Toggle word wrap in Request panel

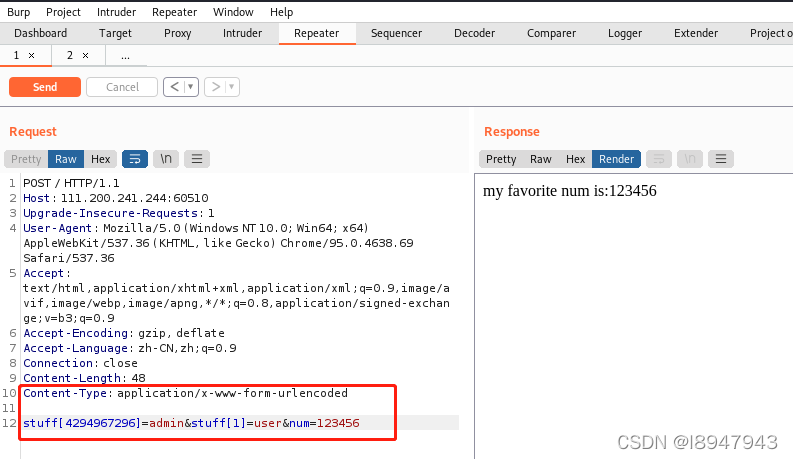pyautogui.click(x=135, y=159)
